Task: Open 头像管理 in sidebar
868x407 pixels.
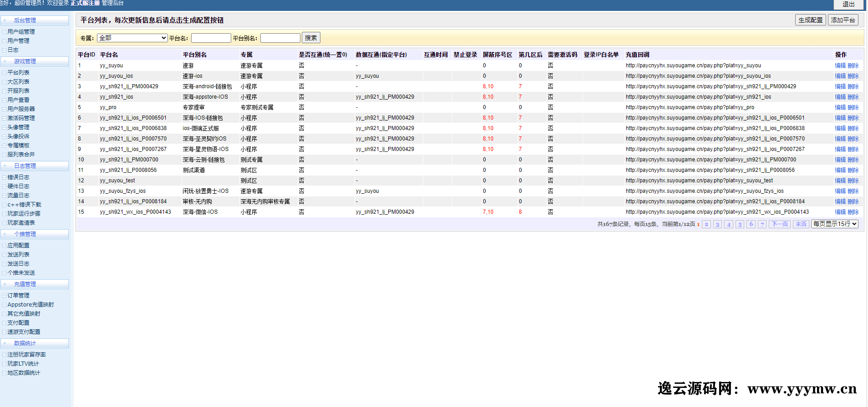Action: (18, 127)
